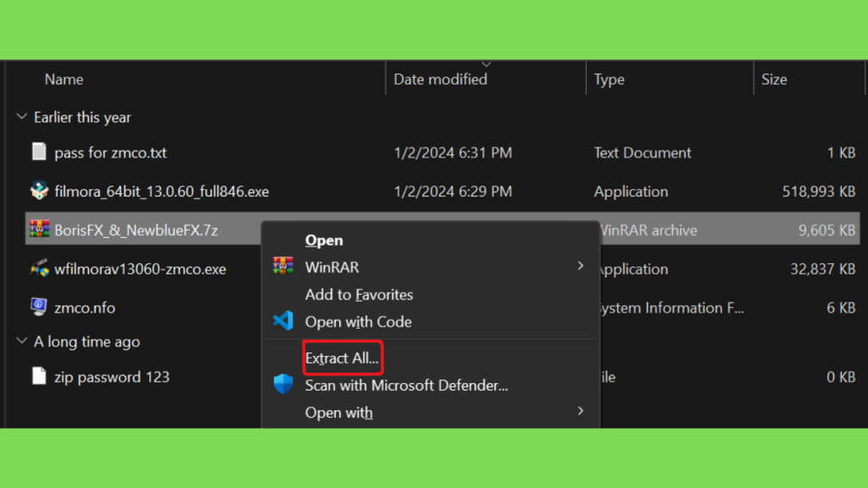This screenshot has height=488, width=868.
Task: Click the blank file icon of zip password 123
Action: click(39, 375)
